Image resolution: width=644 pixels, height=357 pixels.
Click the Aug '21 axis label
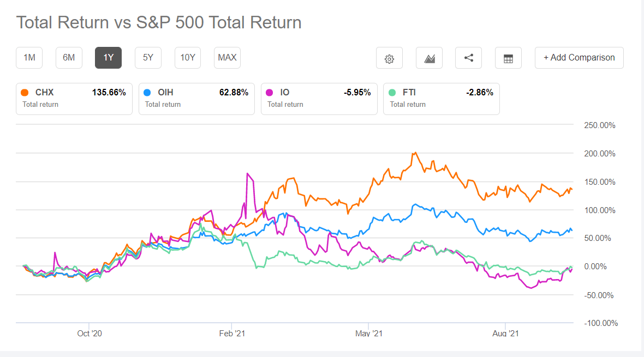[505, 332]
